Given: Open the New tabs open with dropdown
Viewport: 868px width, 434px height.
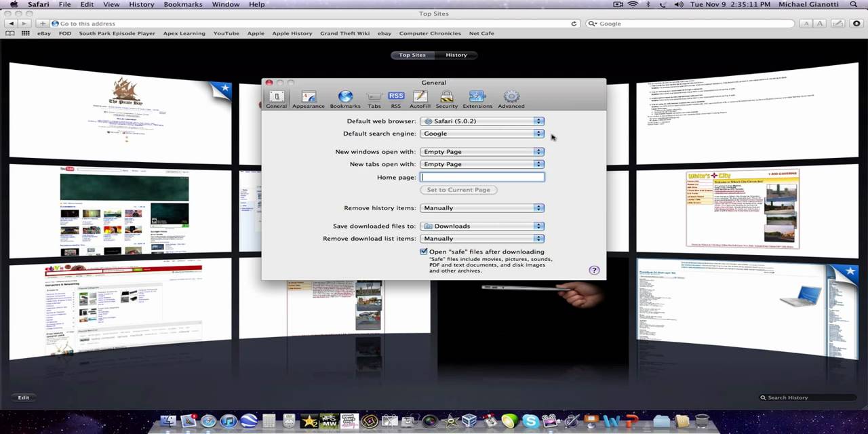Looking at the screenshot, I should coord(482,164).
